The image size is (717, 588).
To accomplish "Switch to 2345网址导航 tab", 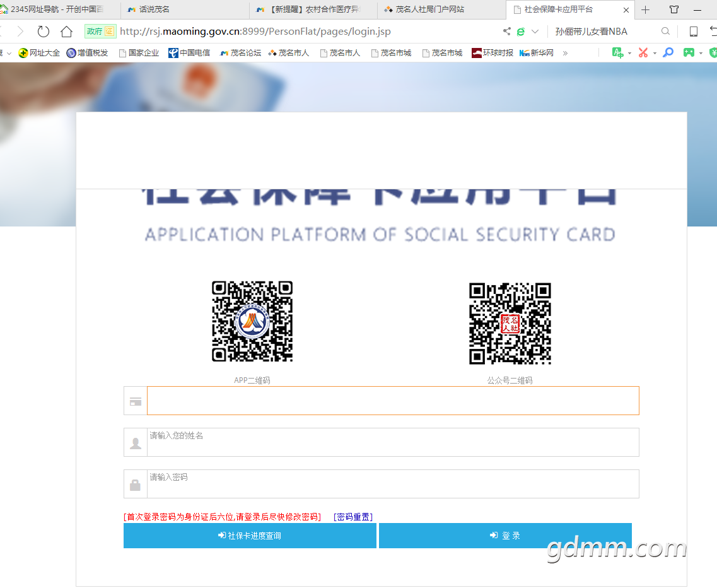I will click(57, 9).
